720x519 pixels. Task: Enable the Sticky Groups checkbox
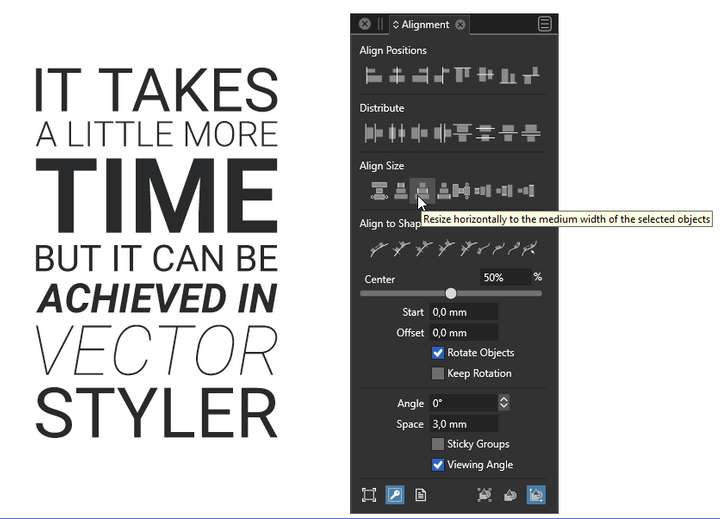click(x=438, y=444)
